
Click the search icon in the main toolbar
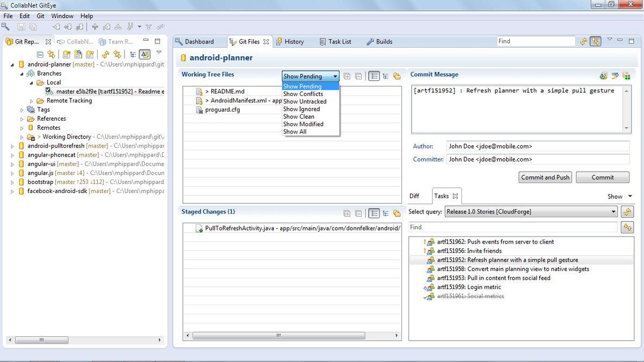[6, 26]
